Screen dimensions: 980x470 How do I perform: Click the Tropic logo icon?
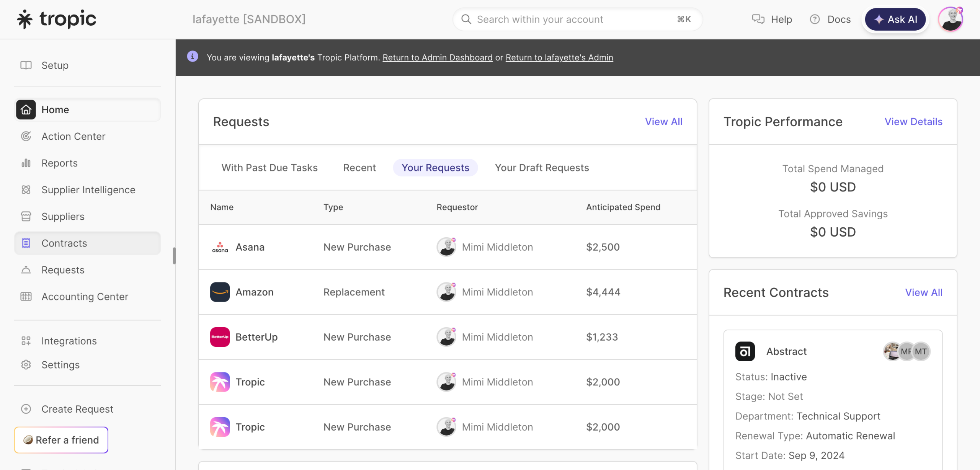[x=24, y=19]
